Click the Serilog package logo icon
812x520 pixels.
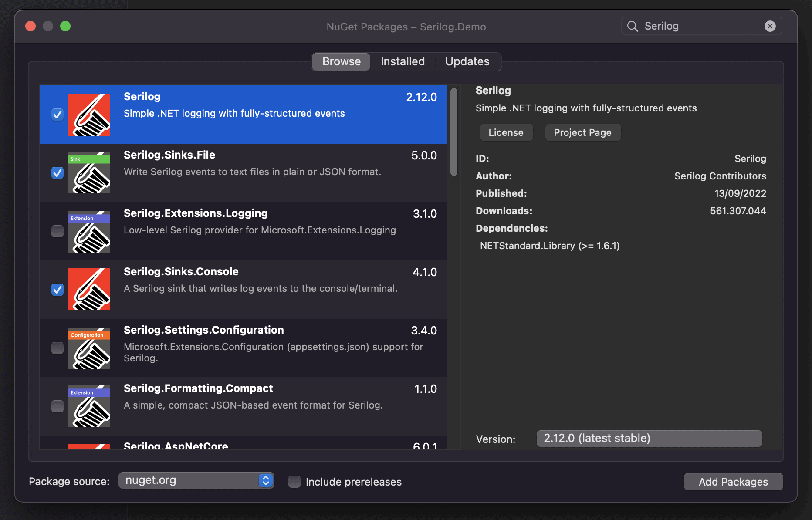89,115
